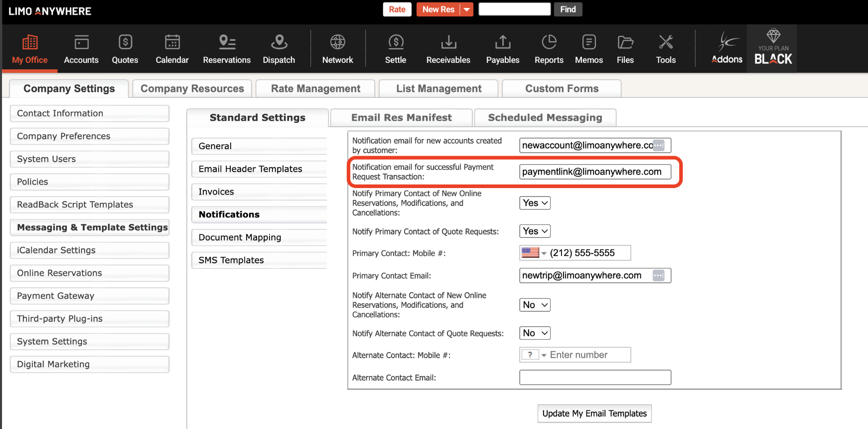Go to the Quotes module

125,49
